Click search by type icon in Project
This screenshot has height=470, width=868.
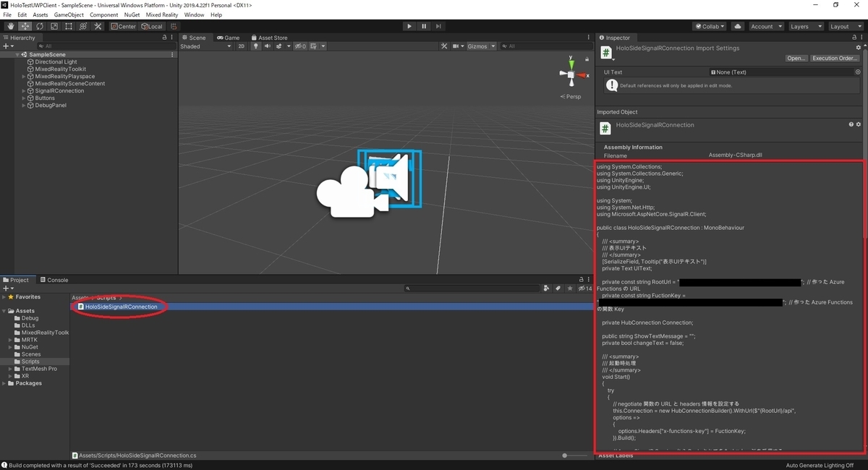[x=547, y=289]
